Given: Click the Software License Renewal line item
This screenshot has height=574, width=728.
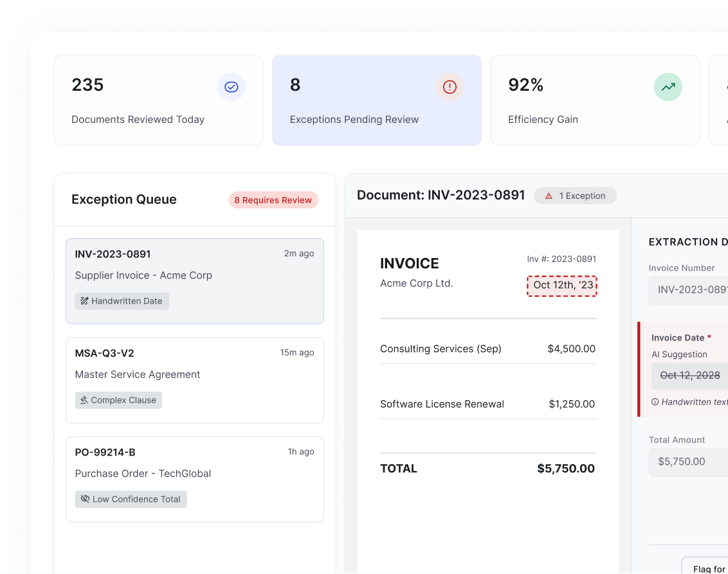Looking at the screenshot, I should 442,404.
